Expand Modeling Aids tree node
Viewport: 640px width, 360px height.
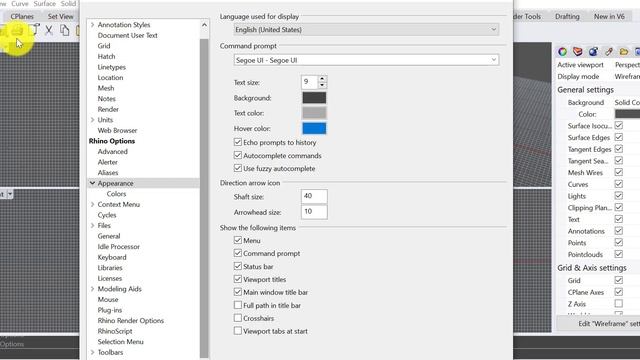tap(92, 289)
